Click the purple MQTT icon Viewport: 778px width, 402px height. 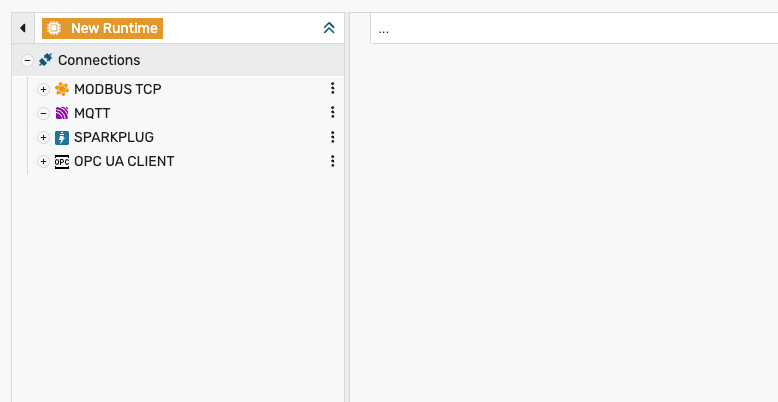coord(62,113)
